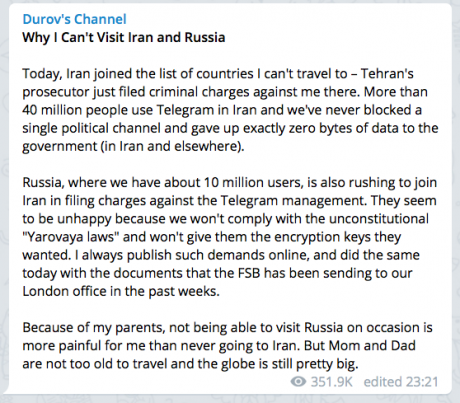Image resolution: width=460 pixels, height=403 pixels.
Task: Click the bold title Why I Can't Visit Iran and Russia
Action: [124, 37]
